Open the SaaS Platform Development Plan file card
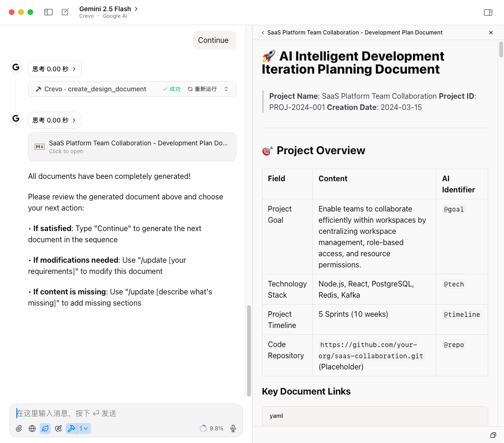504x443 pixels. point(132,147)
